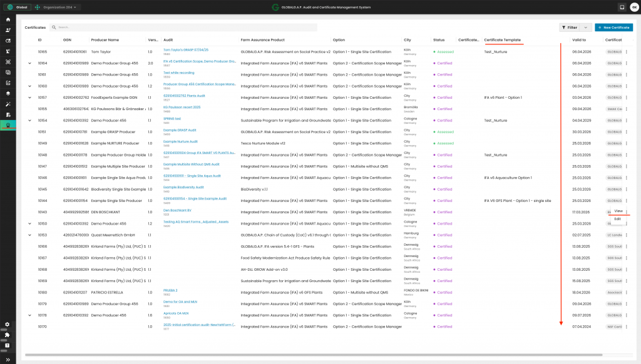Open the three-dot menu for row 10165
The image size is (641, 364).
click(x=627, y=52)
